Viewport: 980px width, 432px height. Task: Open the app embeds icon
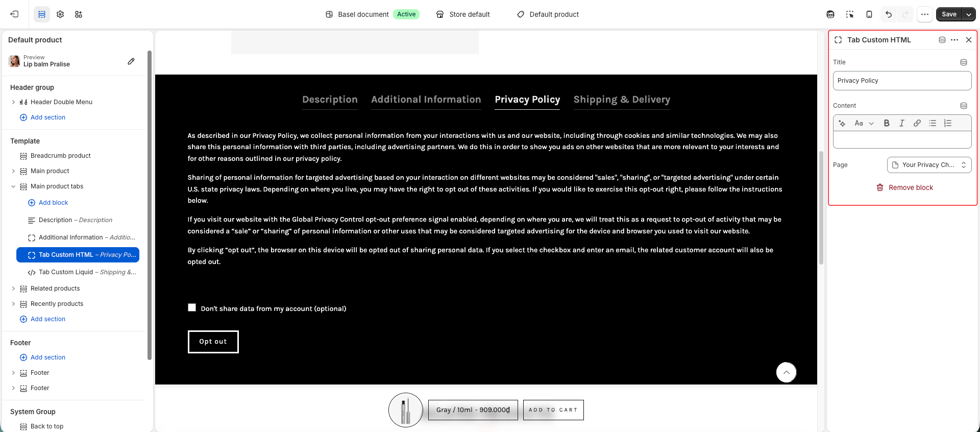pyautogui.click(x=79, y=14)
